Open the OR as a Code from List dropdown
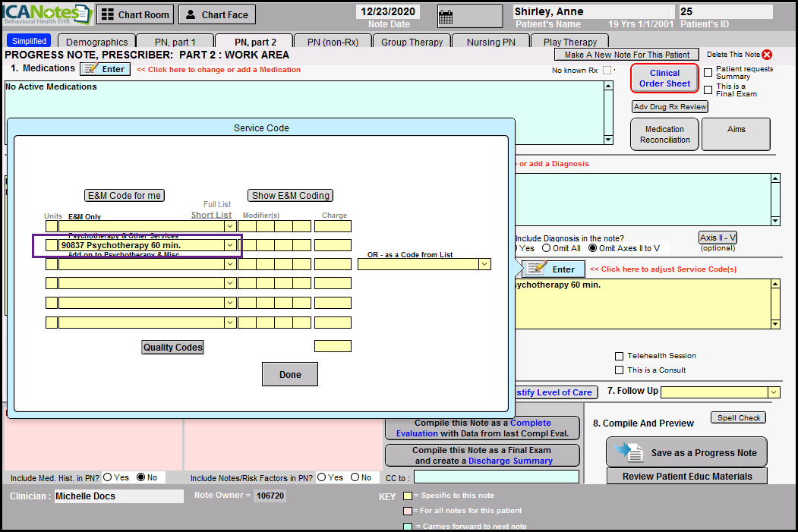Screen dimensions: 798x532 (484, 264)
